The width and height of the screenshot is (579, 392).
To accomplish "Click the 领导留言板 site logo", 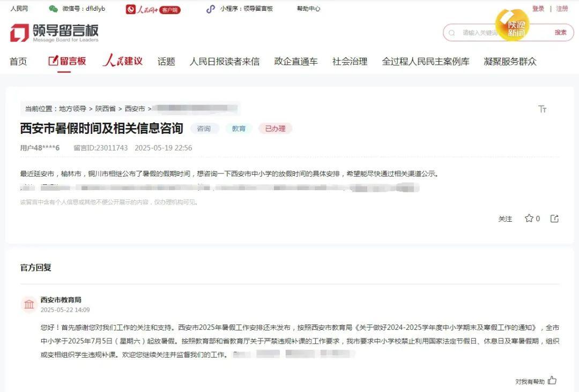I will [x=54, y=33].
